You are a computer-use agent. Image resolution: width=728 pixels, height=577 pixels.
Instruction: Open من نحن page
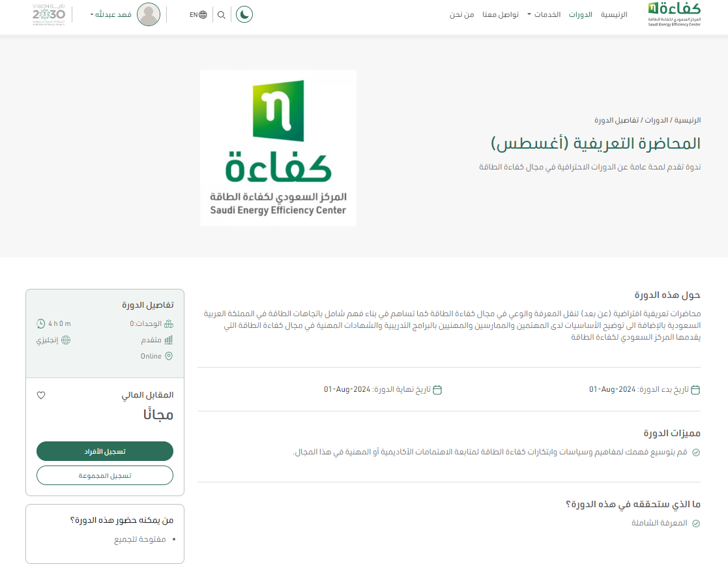coord(461,14)
